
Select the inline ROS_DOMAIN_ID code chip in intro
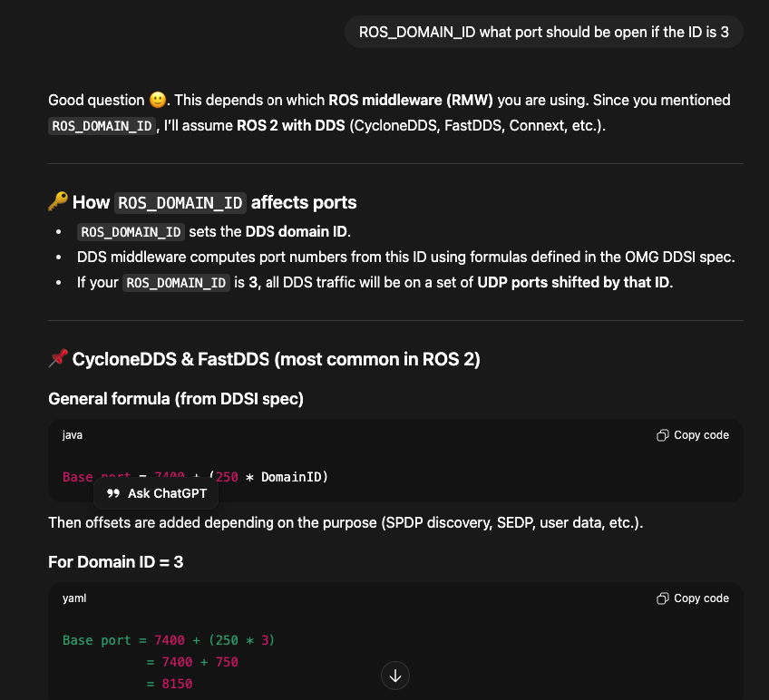pos(102,125)
